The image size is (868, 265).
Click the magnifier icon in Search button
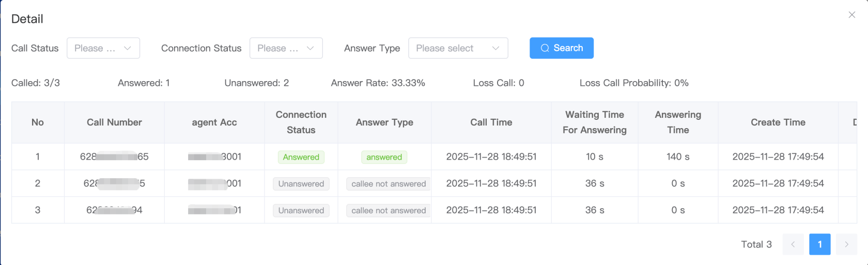click(545, 48)
